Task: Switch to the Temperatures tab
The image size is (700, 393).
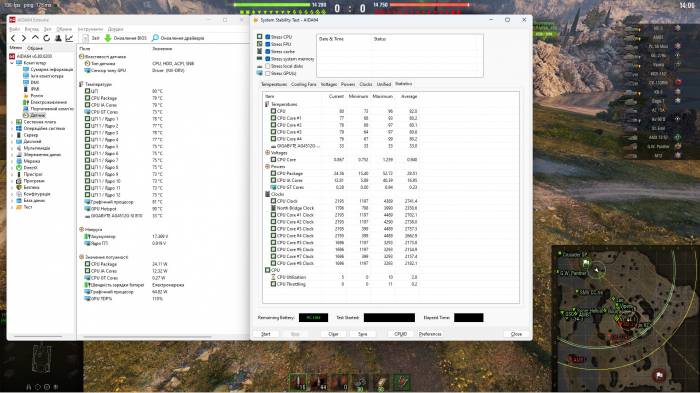Action: click(274, 84)
